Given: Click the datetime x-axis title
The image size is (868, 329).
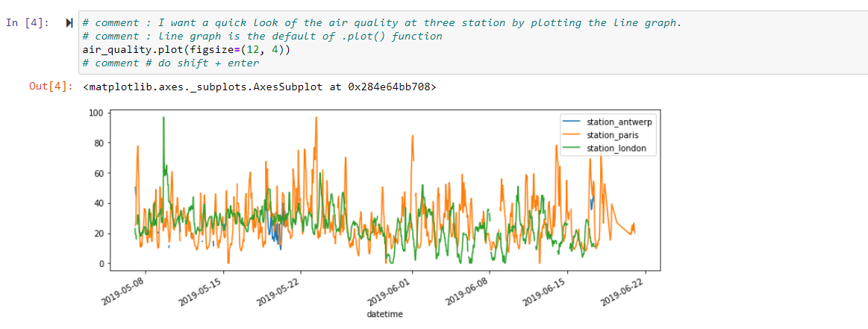Looking at the screenshot, I should 384,314.
